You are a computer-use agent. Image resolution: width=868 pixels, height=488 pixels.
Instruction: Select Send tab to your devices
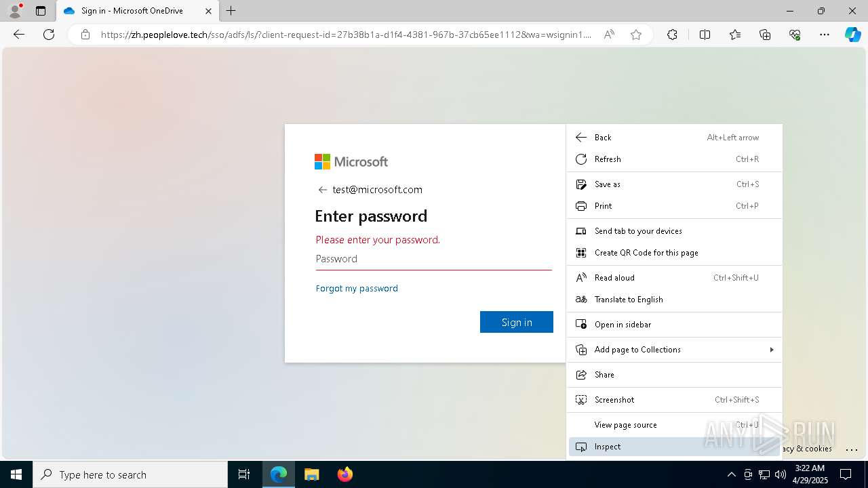pos(674,230)
